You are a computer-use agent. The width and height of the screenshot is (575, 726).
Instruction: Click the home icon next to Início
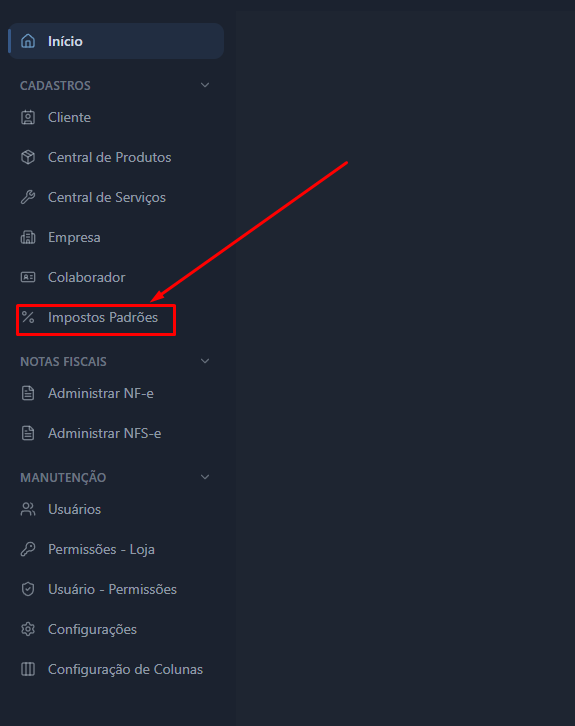(x=28, y=41)
